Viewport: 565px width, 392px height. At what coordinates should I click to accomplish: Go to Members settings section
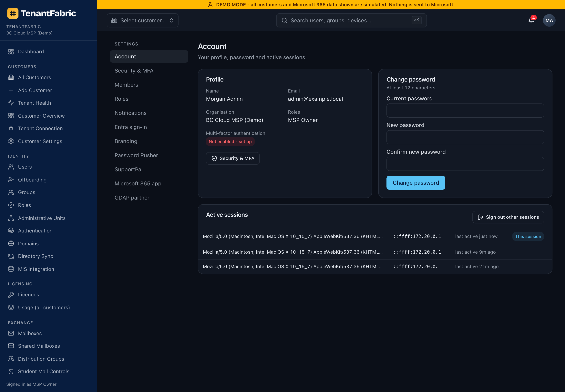[x=149, y=85]
